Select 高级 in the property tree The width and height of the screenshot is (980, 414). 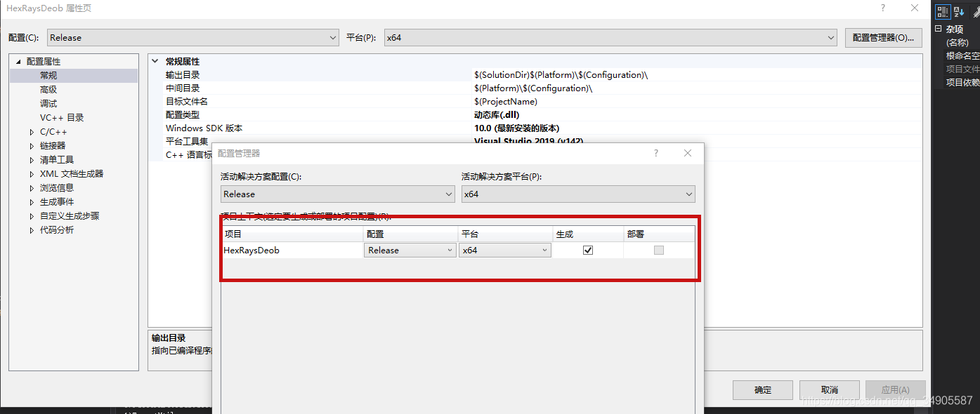pos(48,90)
